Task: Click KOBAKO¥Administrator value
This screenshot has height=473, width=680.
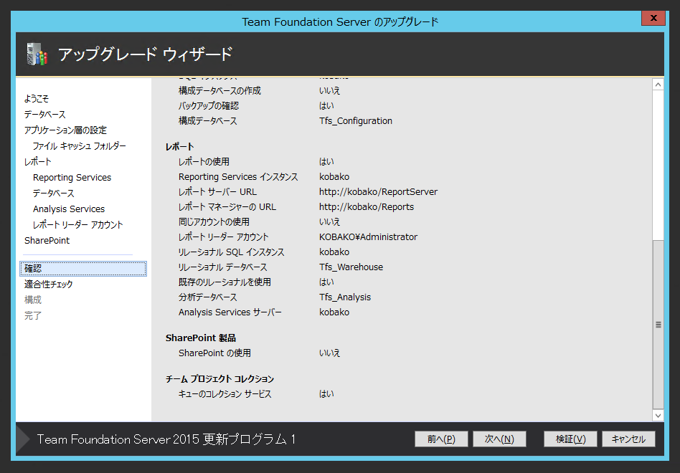Action: pyautogui.click(x=368, y=237)
